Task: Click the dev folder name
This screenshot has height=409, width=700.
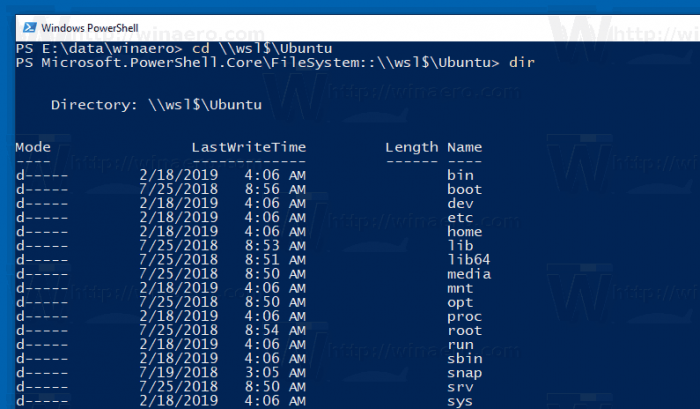Action: [x=460, y=204]
